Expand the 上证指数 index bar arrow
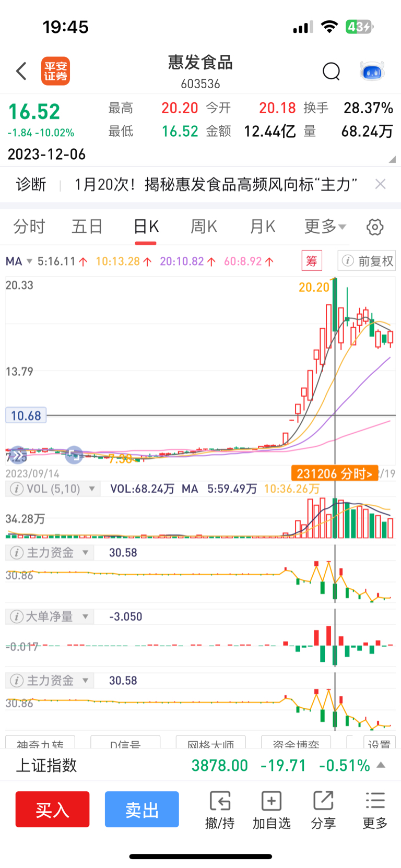Image resolution: width=401 pixels, height=868 pixels. (x=381, y=765)
